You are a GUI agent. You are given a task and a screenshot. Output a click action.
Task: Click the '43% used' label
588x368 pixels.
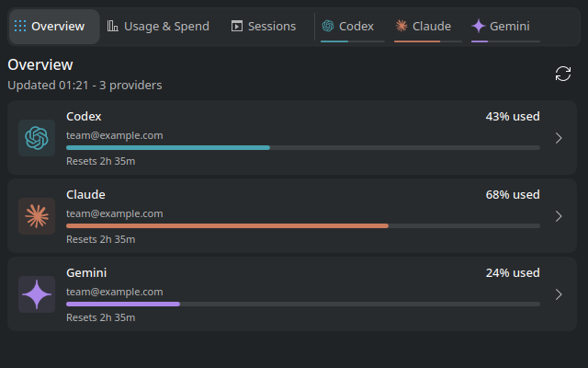[x=513, y=117]
